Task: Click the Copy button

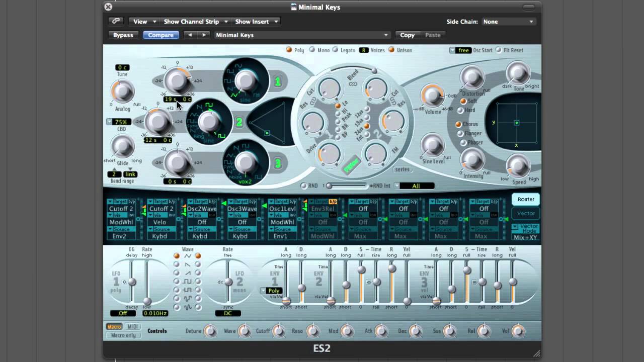Action: 408,35
